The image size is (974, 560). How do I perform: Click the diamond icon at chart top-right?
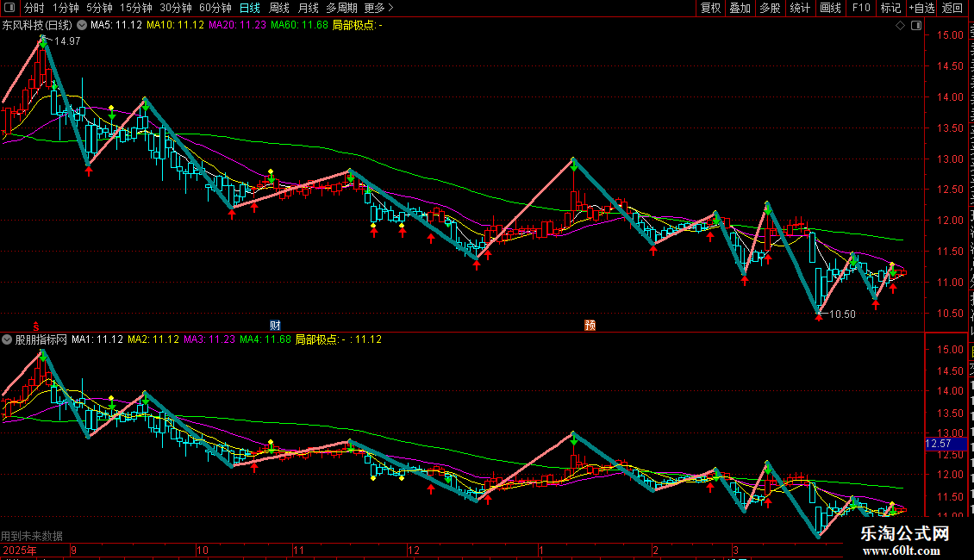[x=900, y=26]
